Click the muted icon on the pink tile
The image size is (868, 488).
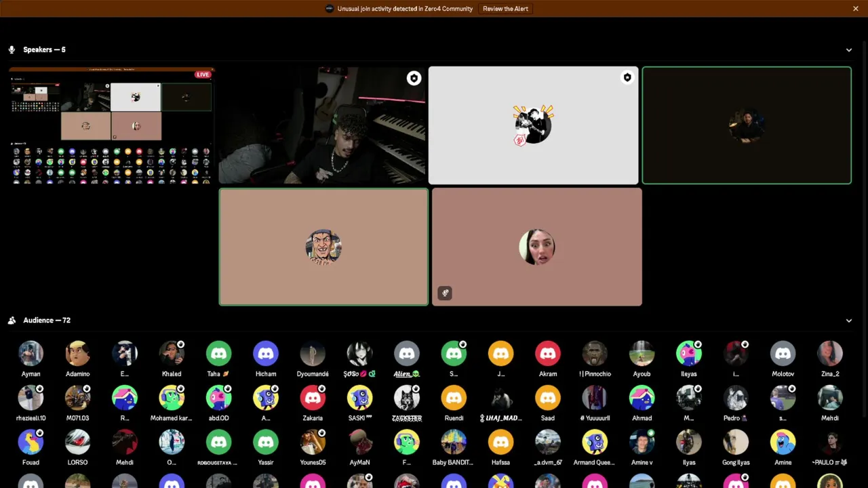(445, 293)
